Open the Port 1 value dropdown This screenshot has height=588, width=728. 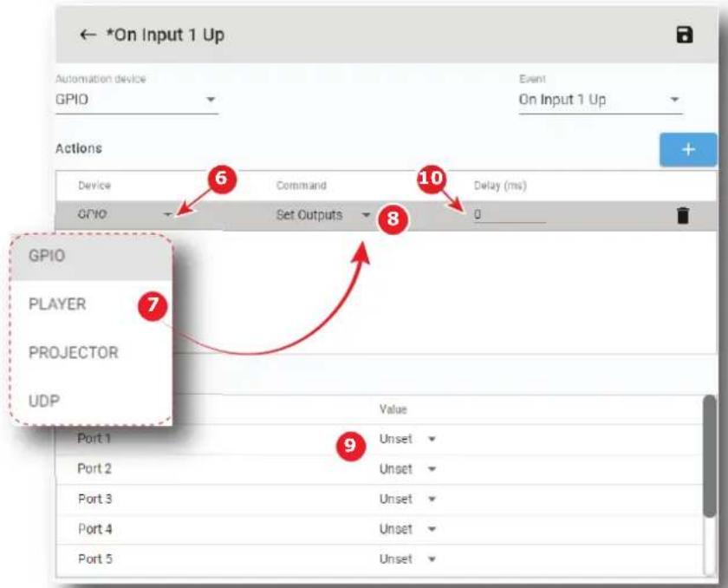407,439
